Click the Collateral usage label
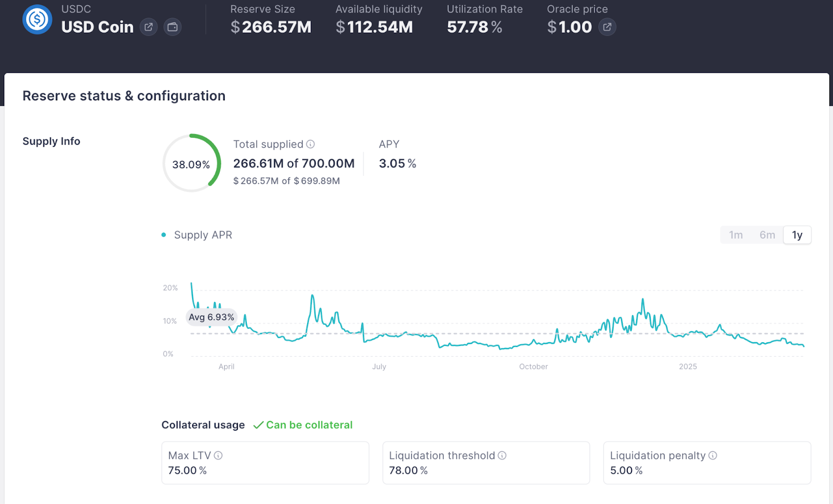Screen dimensions: 833x504 (203, 425)
